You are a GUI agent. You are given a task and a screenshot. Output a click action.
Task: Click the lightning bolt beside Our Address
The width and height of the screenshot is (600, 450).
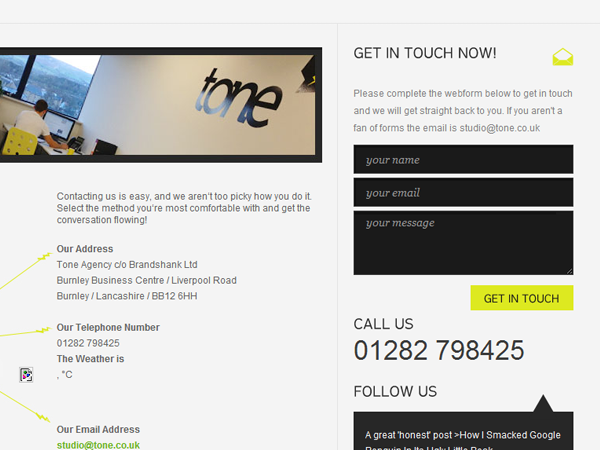pos(45,256)
